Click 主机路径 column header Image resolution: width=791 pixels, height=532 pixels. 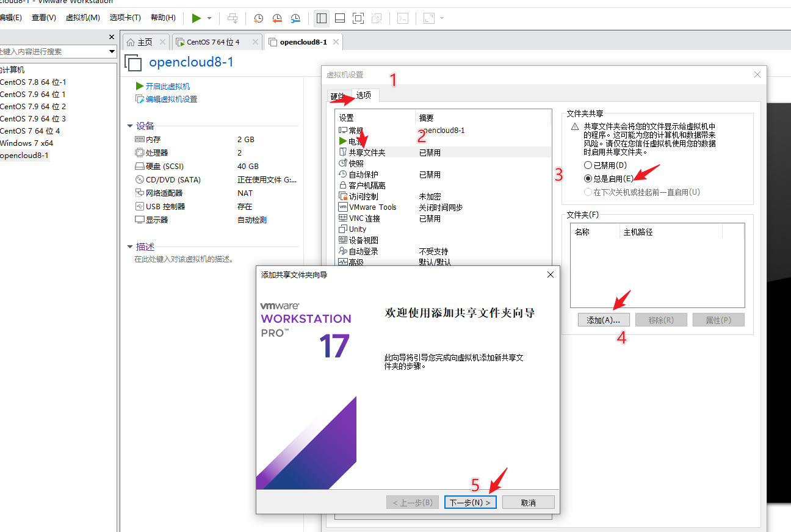(671, 232)
